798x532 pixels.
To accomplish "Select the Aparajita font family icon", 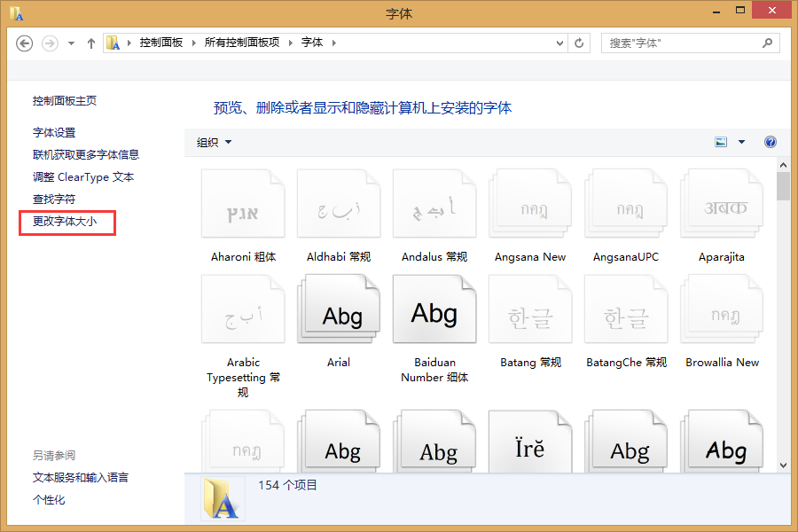I will (721, 204).
